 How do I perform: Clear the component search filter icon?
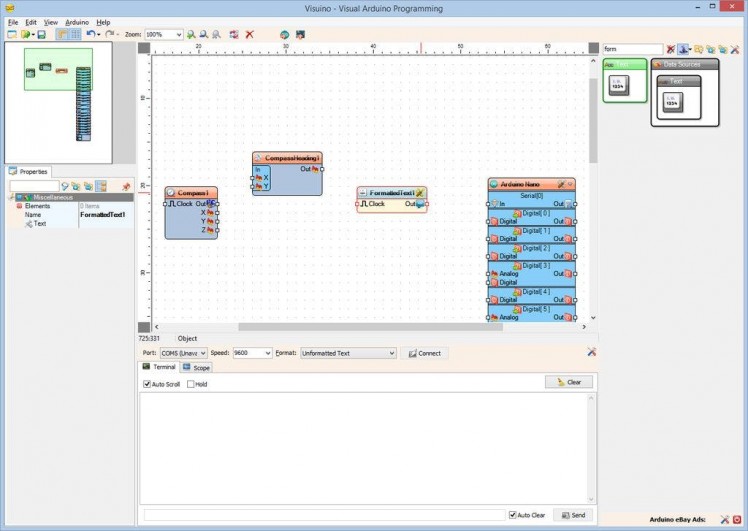coord(671,49)
